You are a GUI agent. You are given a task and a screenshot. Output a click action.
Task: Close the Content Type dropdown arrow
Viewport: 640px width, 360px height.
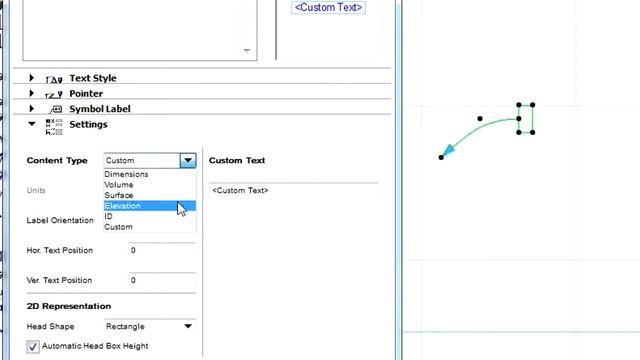click(x=188, y=160)
